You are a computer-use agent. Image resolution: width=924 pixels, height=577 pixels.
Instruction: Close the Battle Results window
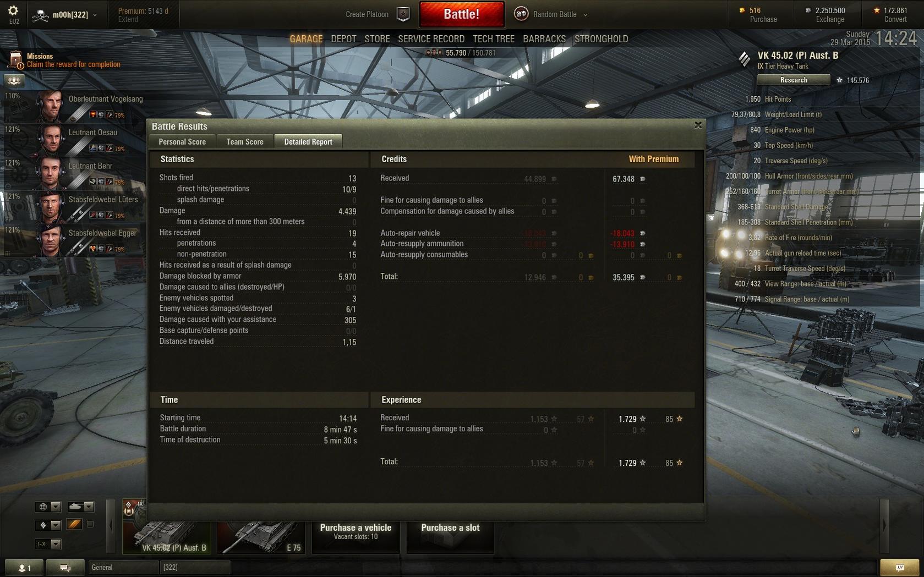pos(698,125)
